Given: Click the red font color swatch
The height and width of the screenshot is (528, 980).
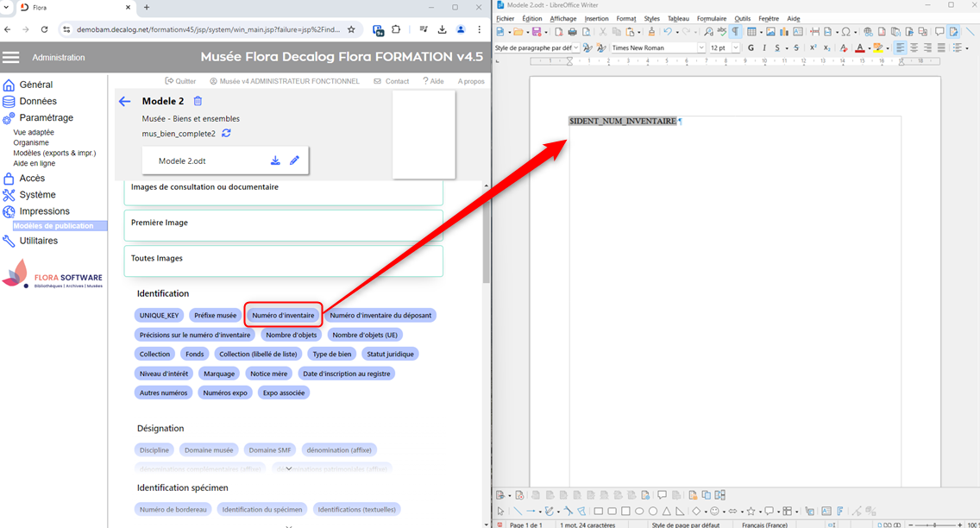Looking at the screenshot, I should pyautogui.click(x=859, y=48).
